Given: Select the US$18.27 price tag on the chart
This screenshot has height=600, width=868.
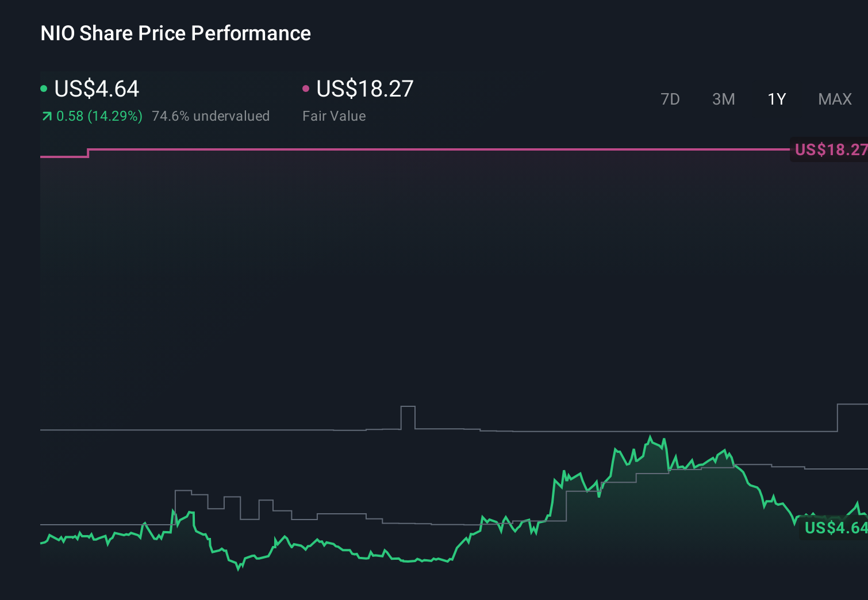Looking at the screenshot, I should pyautogui.click(x=829, y=150).
